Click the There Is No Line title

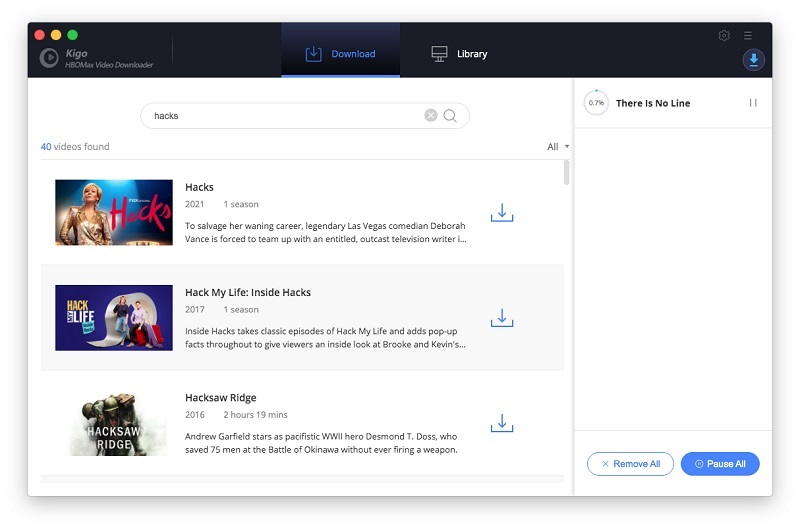[653, 103]
